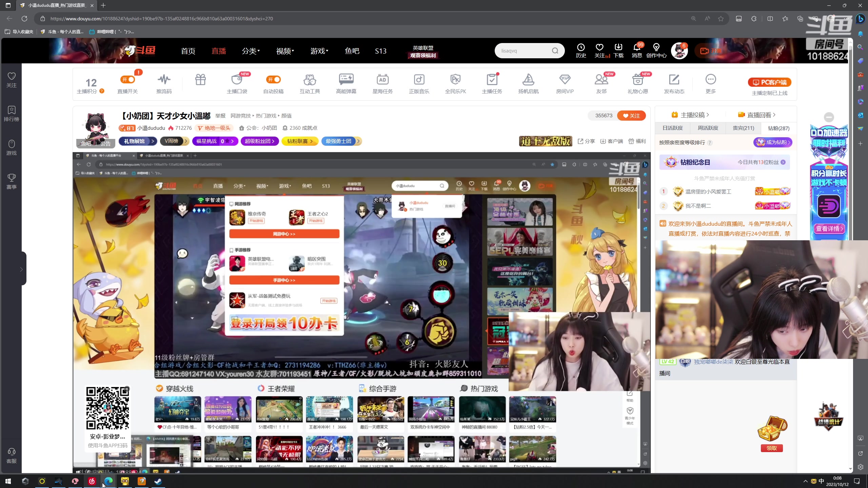This screenshot has width=868, height=488.
Task: Open 鱼吧 community menu item
Action: point(352,51)
